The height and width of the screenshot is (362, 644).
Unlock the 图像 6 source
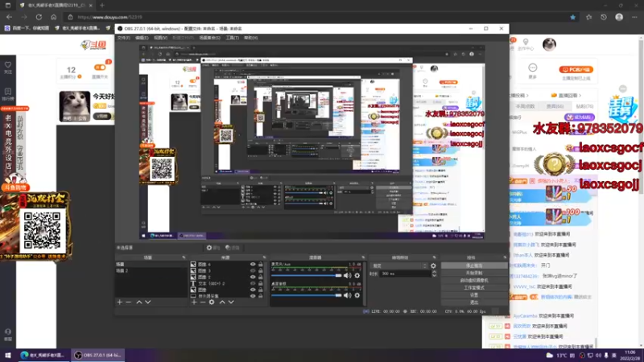click(x=260, y=265)
